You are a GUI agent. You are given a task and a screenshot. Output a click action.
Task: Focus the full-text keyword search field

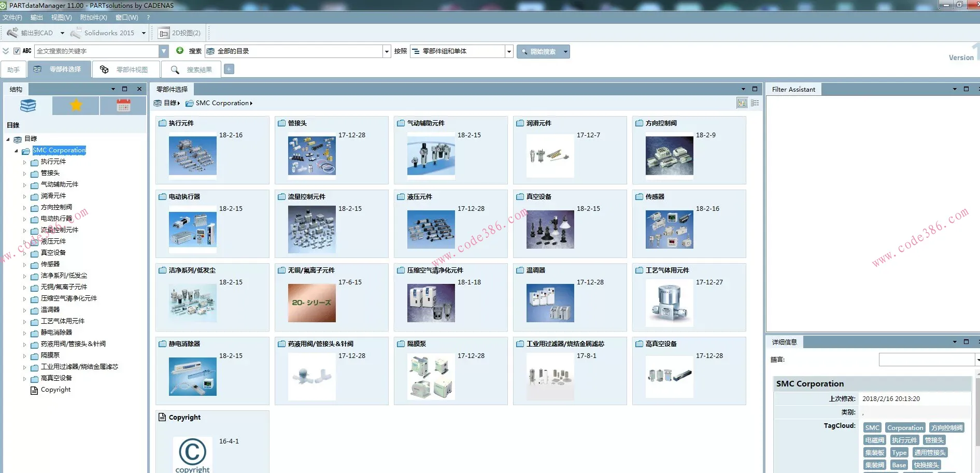(97, 51)
